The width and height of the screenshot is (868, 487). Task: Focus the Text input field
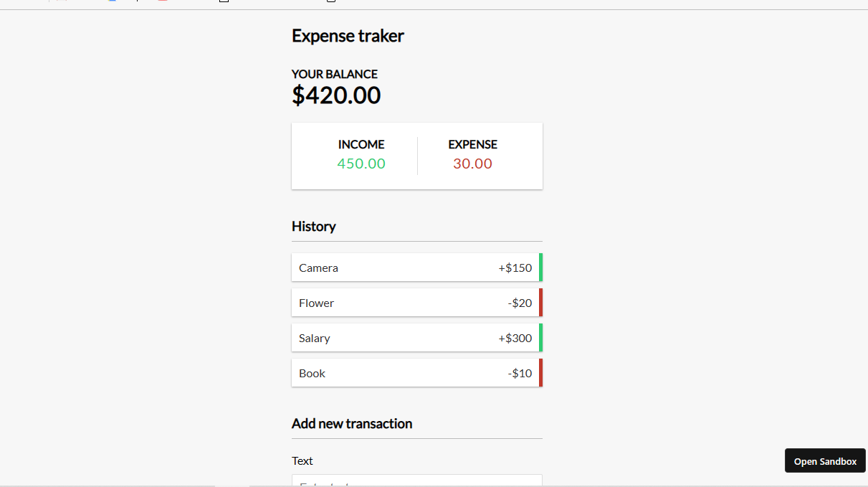(416, 481)
